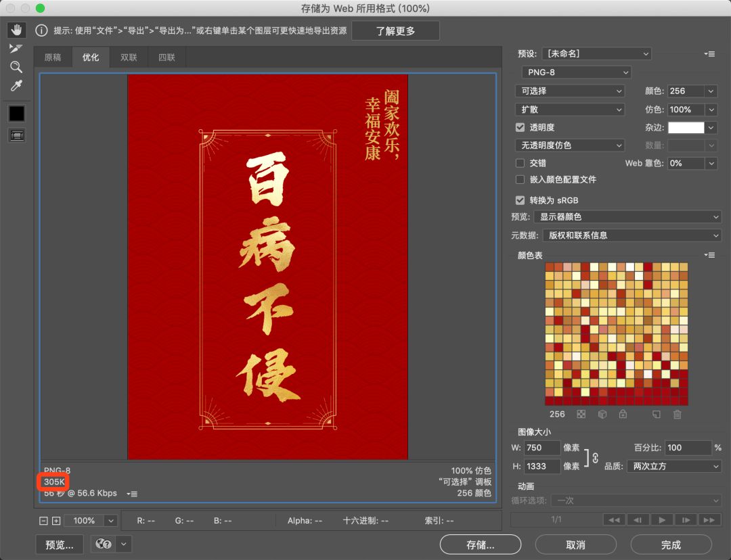
Task: Open the 预设 [未命名] dropdown
Action: point(596,53)
